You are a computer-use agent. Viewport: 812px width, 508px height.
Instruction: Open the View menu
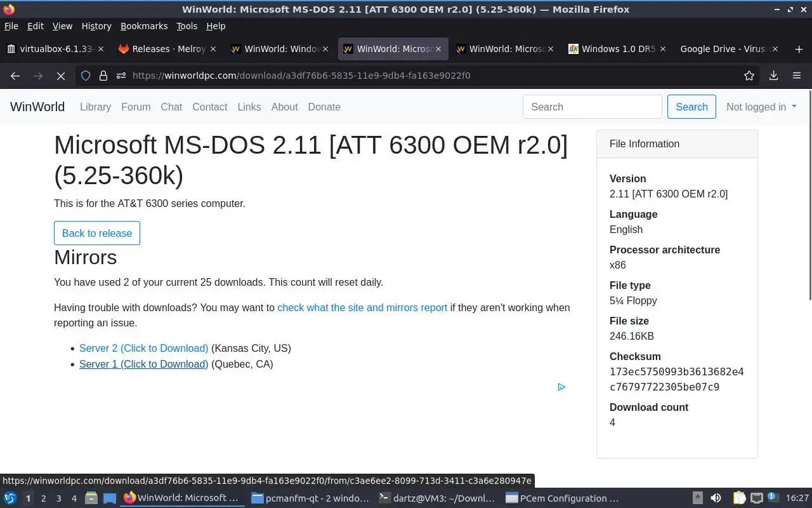[62, 26]
